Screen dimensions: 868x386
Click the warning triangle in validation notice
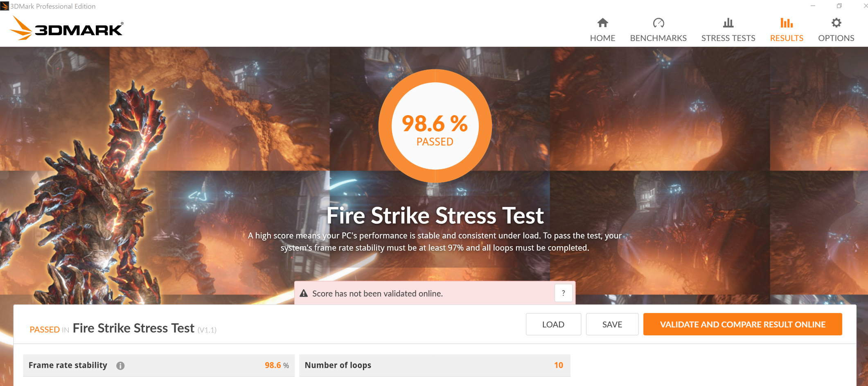(x=304, y=293)
